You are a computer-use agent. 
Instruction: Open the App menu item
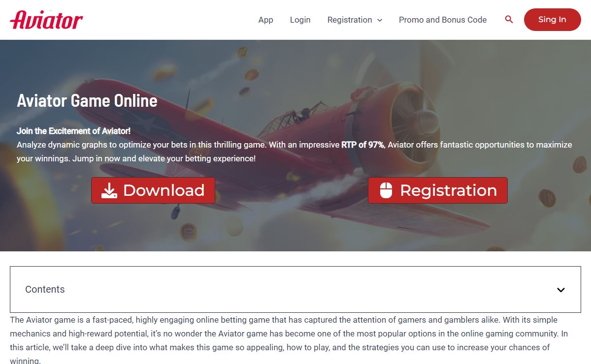266,20
